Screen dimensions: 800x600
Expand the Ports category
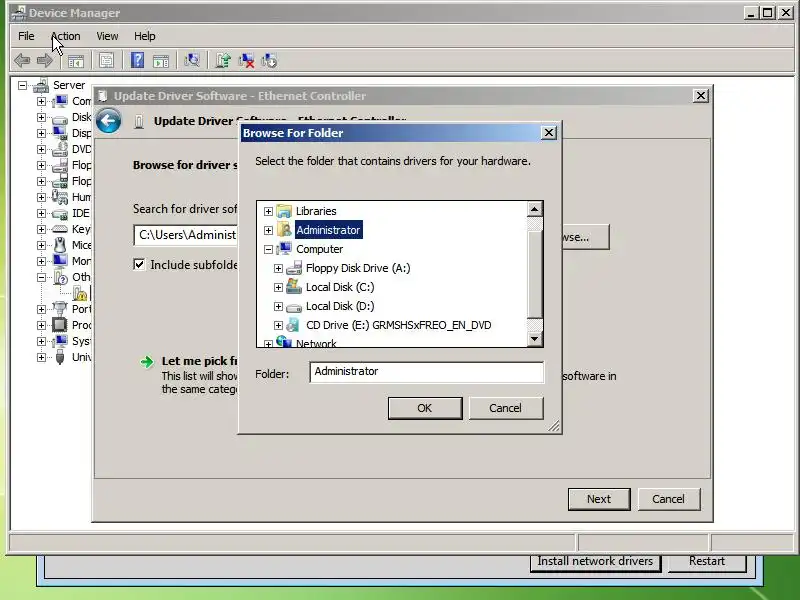pyautogui.click(x=41, y=309)
